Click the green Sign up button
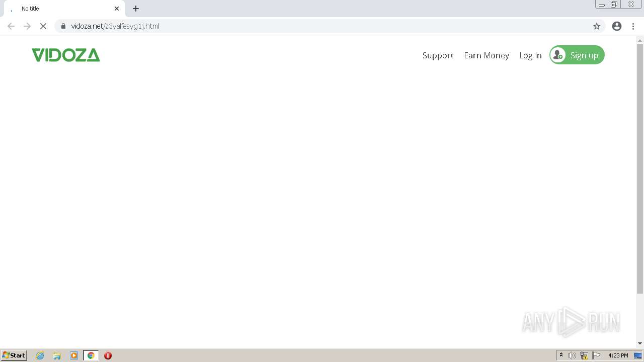 point(577,55)
